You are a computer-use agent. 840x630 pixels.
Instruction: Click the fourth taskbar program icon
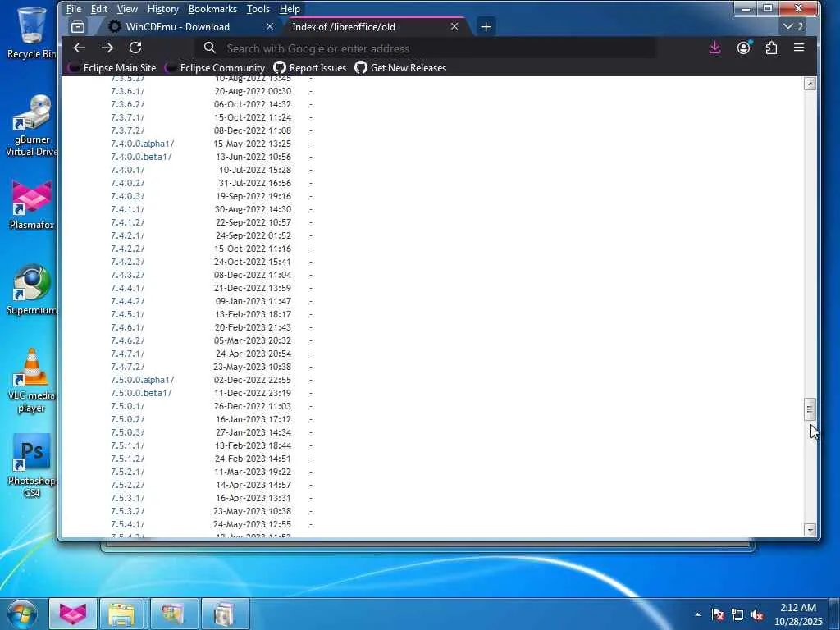(225, 614)
